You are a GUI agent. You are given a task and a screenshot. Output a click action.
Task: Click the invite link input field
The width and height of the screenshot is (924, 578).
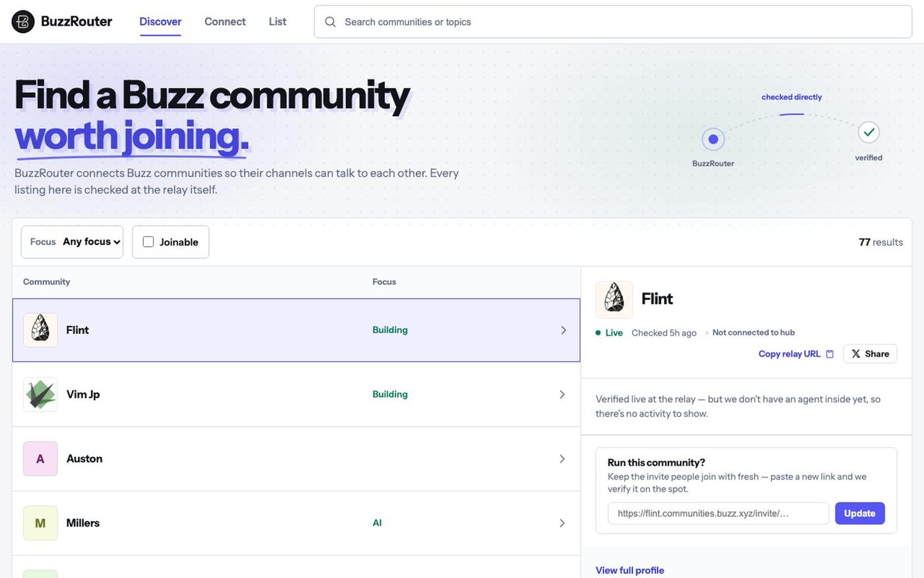point(718,513)
